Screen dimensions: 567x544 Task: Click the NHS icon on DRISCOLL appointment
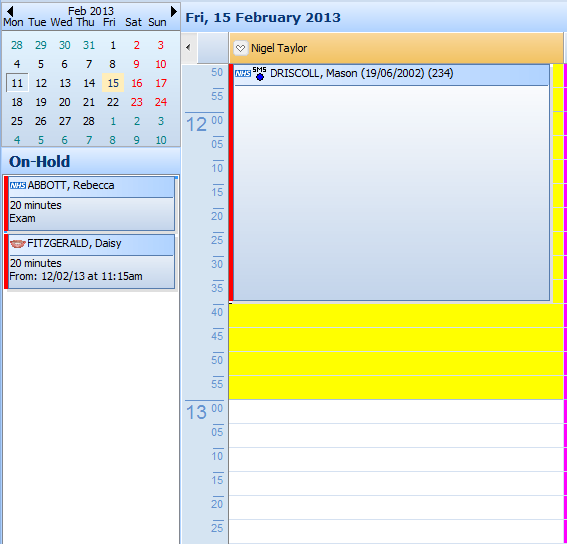[x=243, y=73]
